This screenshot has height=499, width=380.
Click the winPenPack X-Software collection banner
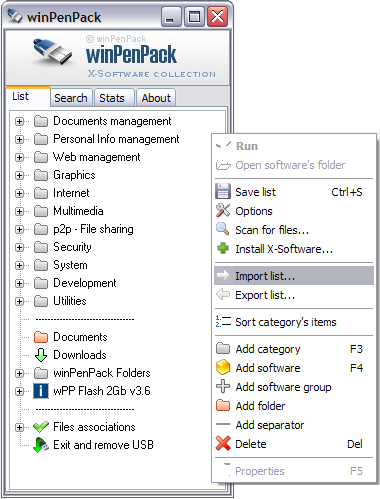118,58
